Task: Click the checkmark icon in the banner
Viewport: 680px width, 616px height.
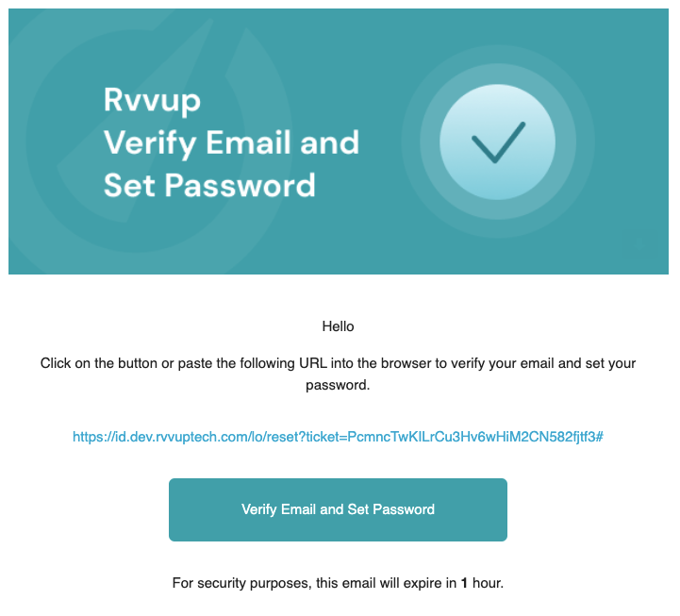Action: click(498, 142)
